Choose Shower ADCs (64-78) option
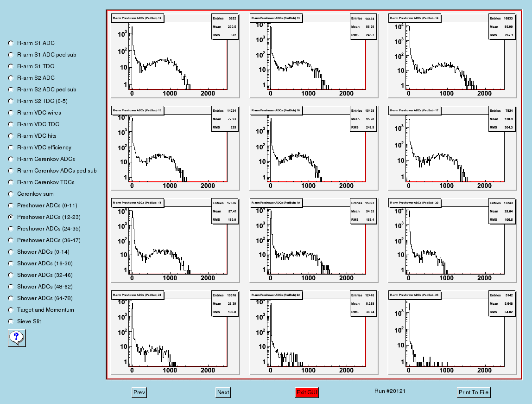 coord(11,298)
